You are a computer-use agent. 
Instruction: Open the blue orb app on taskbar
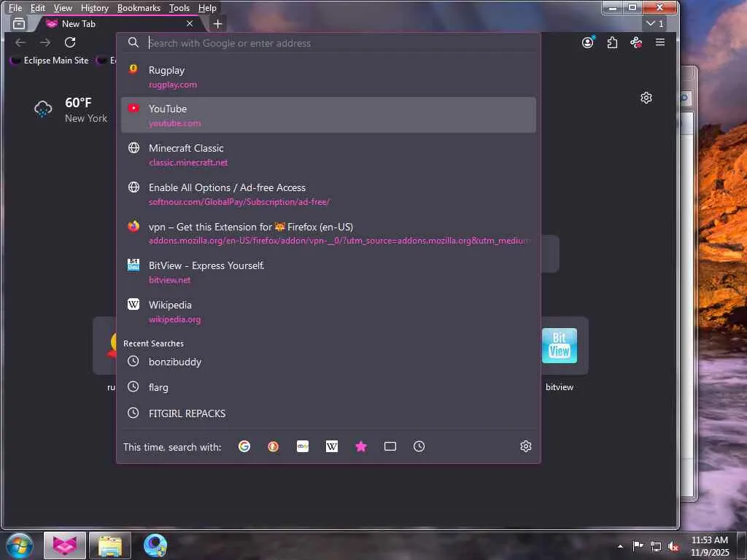point(155,545)
